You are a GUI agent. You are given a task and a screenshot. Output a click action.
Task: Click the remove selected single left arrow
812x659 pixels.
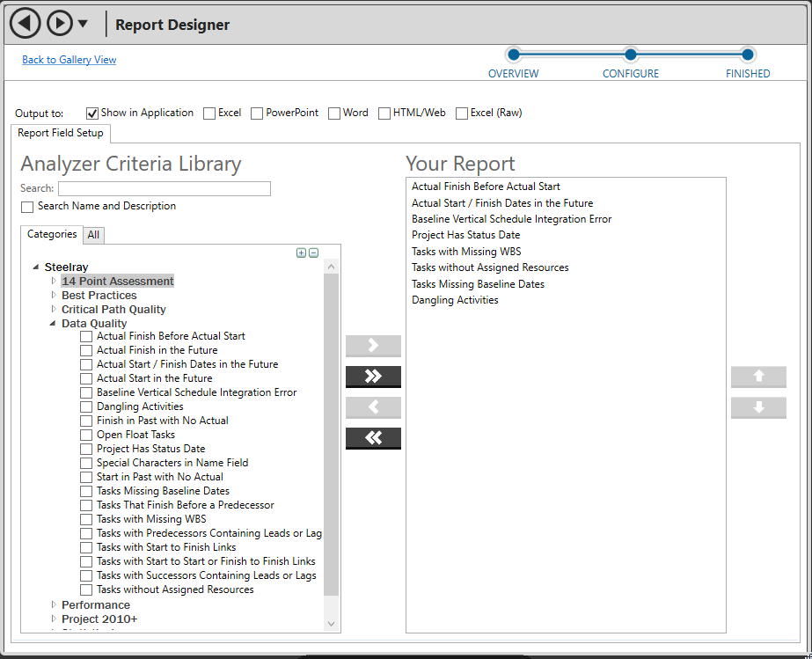[x=373, y=407]
